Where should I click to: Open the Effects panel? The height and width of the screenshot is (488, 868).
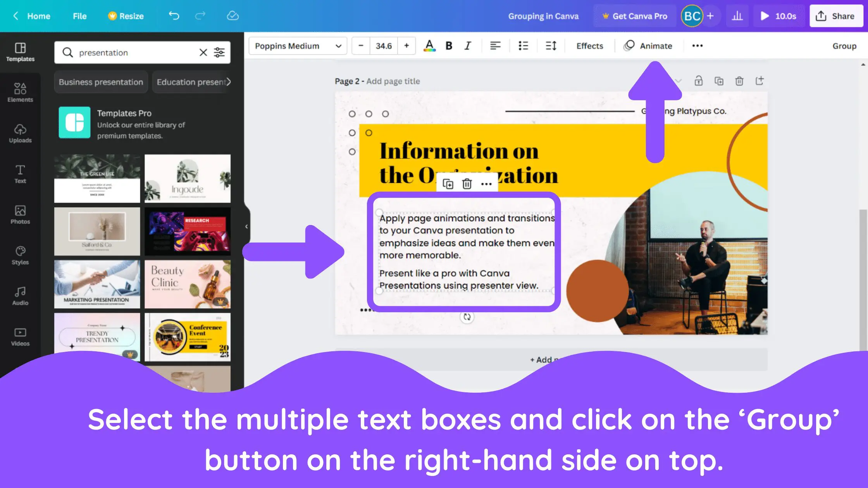click(590, 46)
